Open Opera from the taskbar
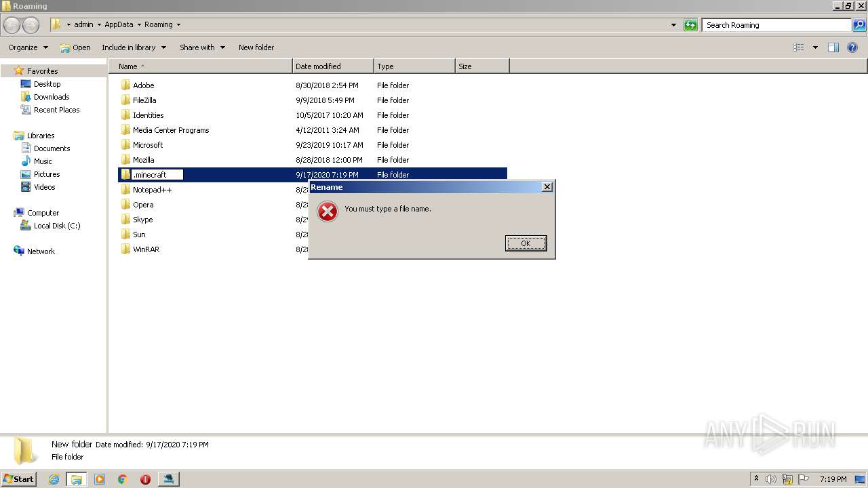 point(145,479)
